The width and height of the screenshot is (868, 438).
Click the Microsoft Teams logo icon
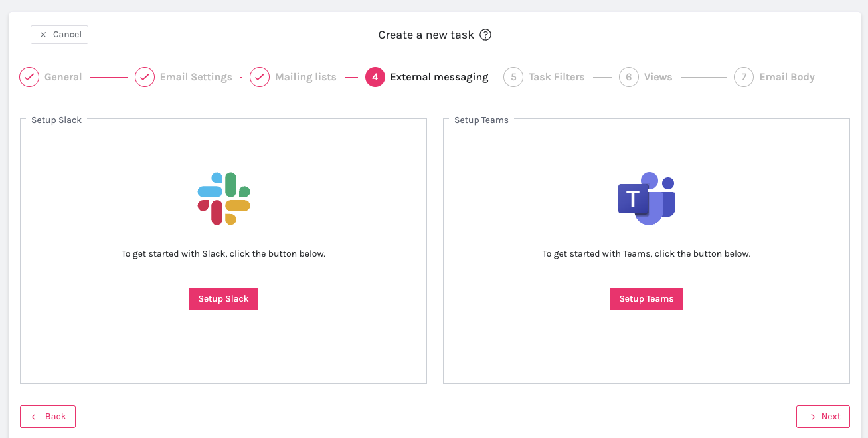pyautogui.click(x=646, y=199)
